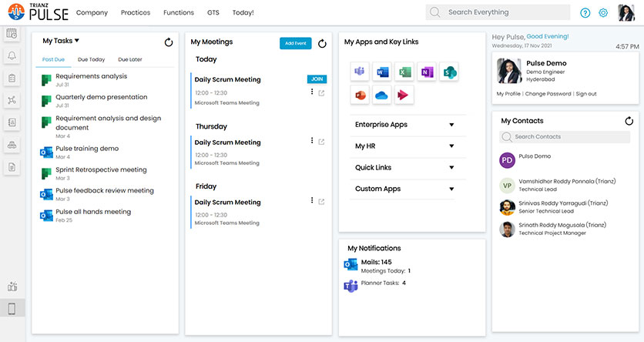The height and width of the screenshot is (342, 644).
Task: Open the Company menu
Action: click(92, 13)
